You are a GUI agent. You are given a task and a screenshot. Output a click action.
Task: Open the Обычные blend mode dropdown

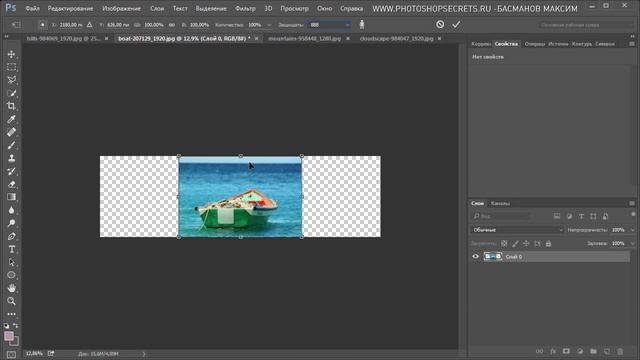(517, 230)
